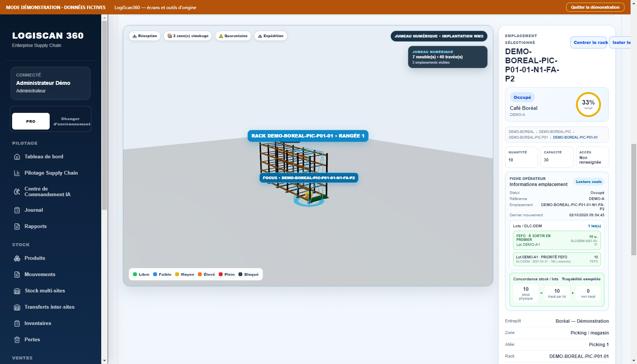This screenshot has height=364, width=637.
Task: Click the Lecture seule badge
Action: click(x=588, y=182)
